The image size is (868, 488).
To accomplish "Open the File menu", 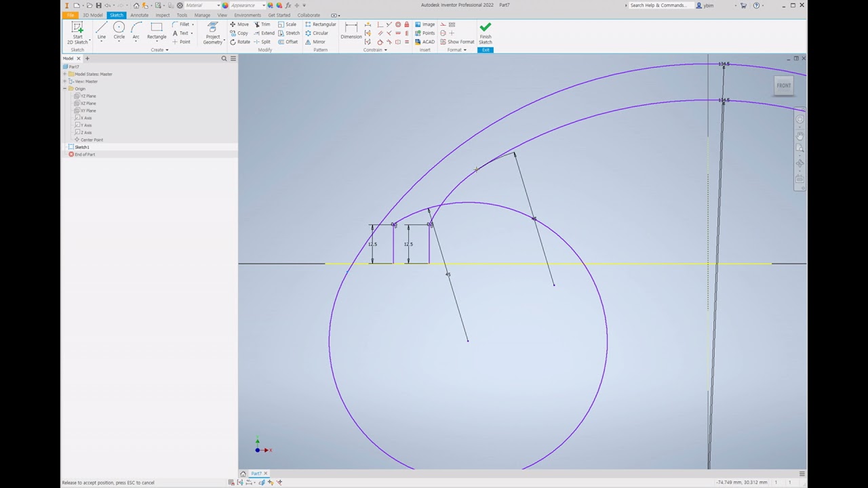I will (x=71, y=15).
